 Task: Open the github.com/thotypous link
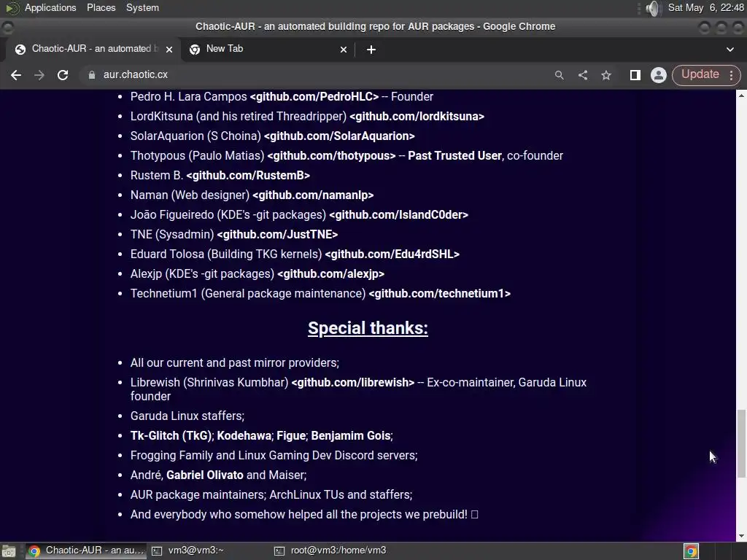click(331, 156)
